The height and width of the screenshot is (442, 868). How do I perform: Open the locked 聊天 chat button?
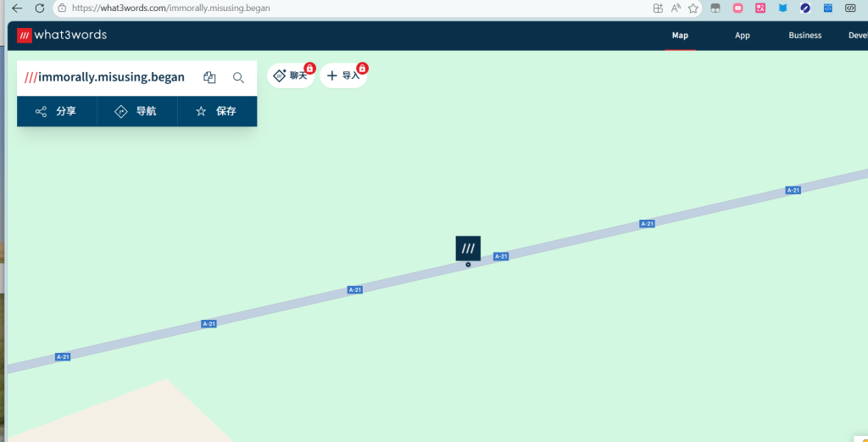pos(291,76)
